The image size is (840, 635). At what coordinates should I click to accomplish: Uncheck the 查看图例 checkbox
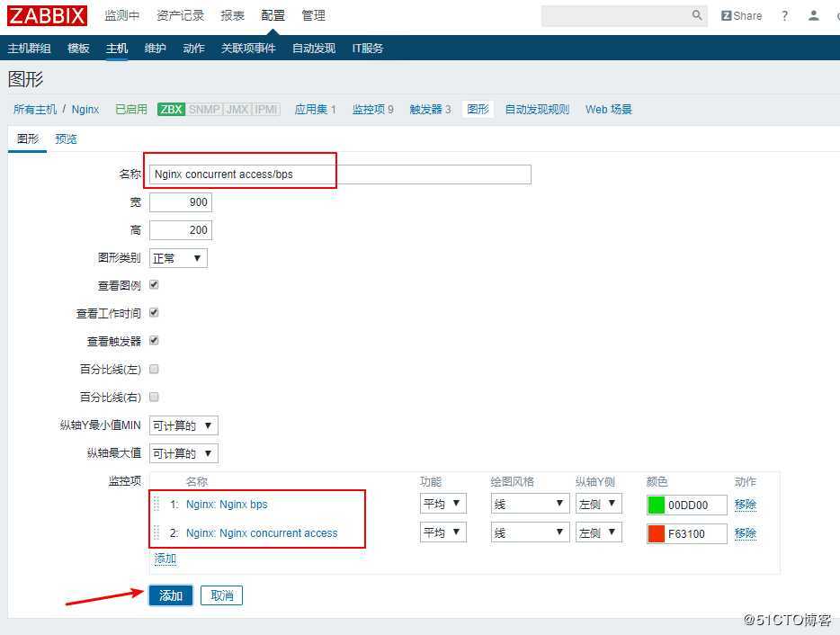[x=152, y=285]
